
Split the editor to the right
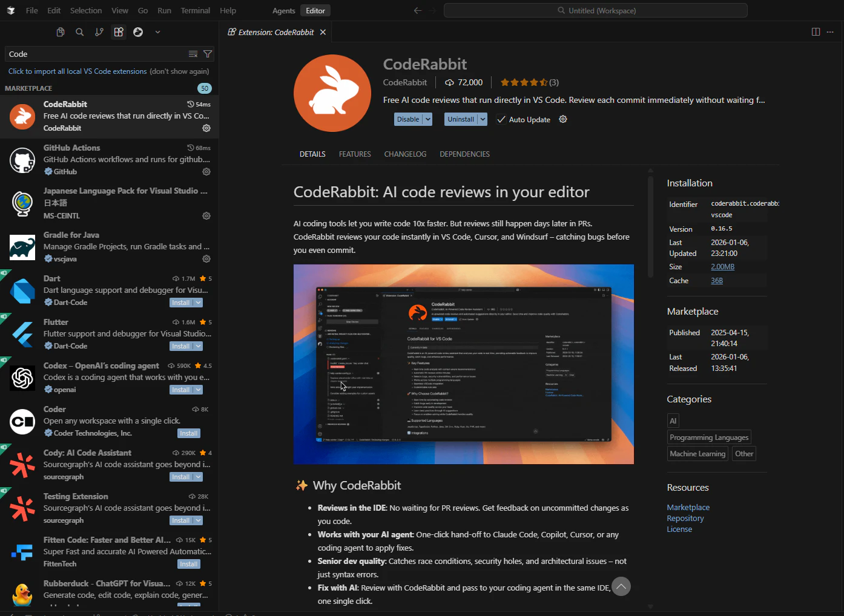(816, 32)
